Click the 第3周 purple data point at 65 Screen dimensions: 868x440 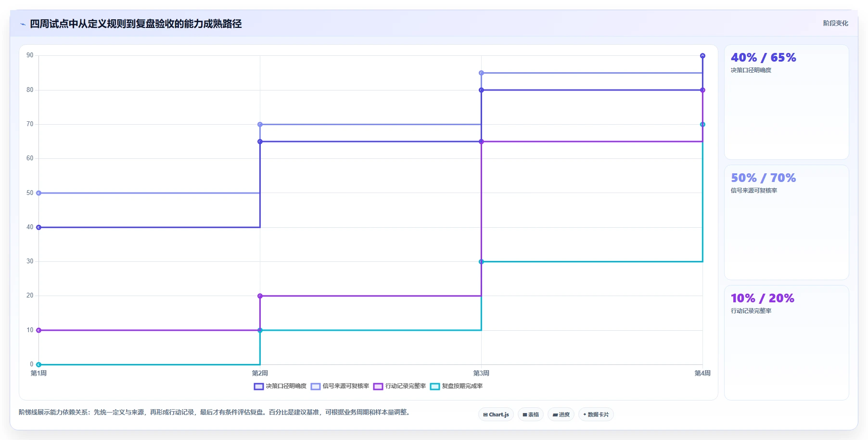[x=481, y=142]
